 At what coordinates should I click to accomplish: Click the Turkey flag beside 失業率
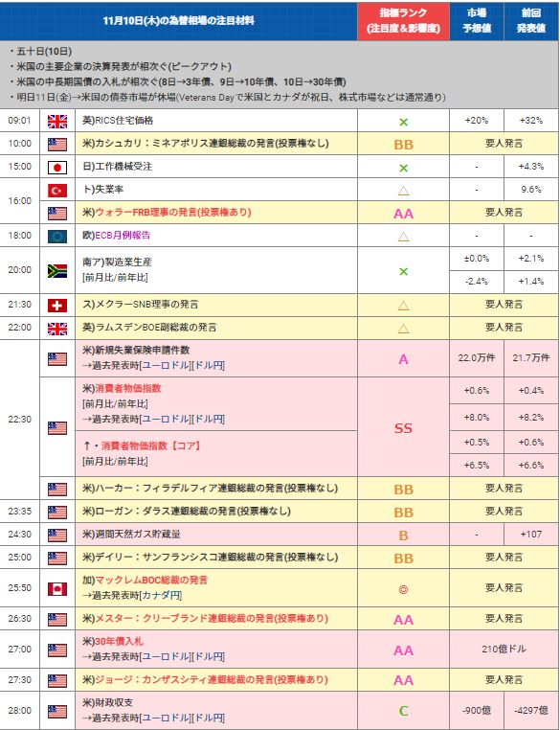pos(57,190)
